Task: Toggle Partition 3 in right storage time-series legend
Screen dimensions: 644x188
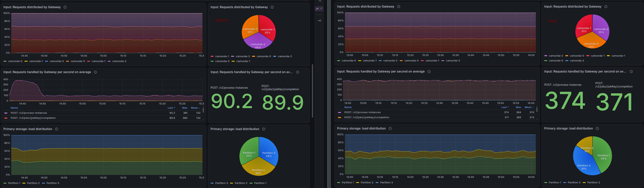Action: (x=384, y=183)
